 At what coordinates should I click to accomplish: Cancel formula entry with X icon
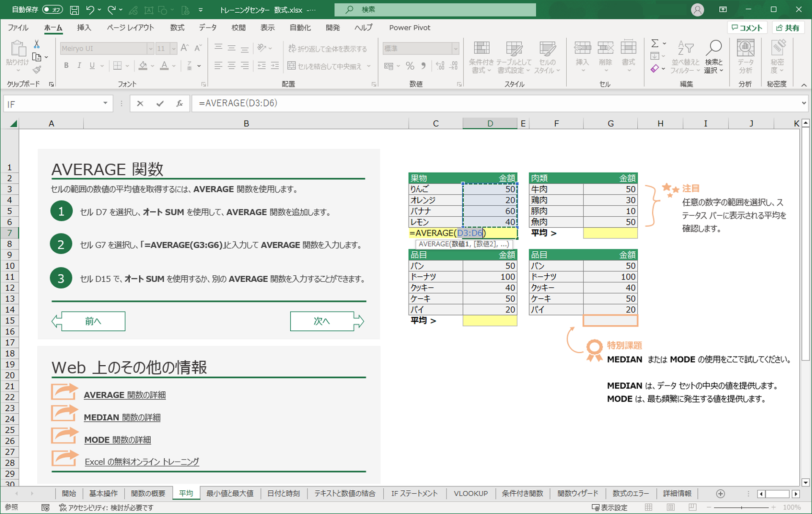140,104
